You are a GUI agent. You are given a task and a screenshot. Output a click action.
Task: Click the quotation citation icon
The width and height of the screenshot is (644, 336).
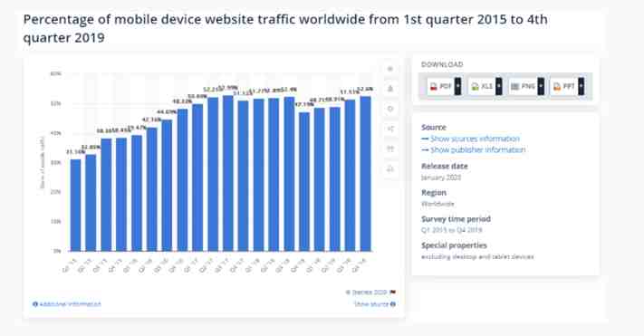coord(390,149)
